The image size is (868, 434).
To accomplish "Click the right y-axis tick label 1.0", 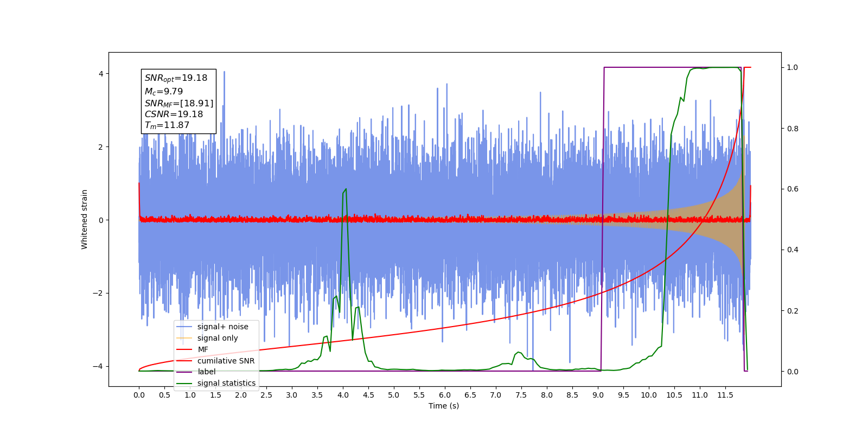I will coord(793,68).
